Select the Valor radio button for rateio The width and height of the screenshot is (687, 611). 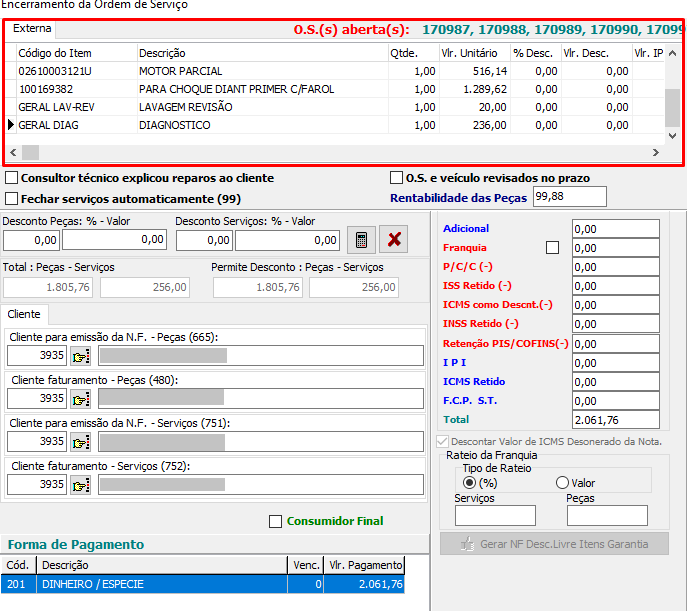(x=562, y=483)
